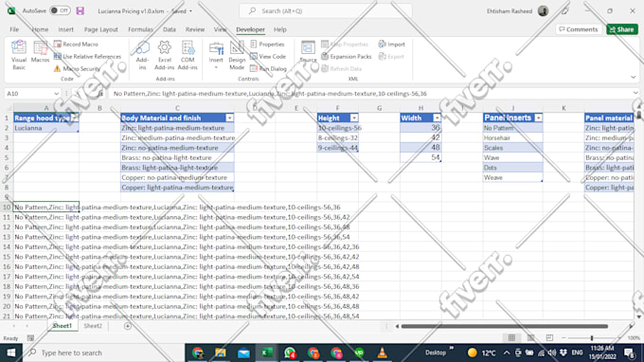
Task: Click Run Dialog button
Action: [269, 68]
